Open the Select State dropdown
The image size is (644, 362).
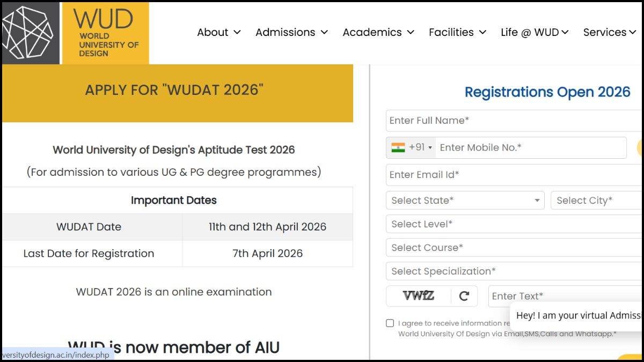coord(464,200)
